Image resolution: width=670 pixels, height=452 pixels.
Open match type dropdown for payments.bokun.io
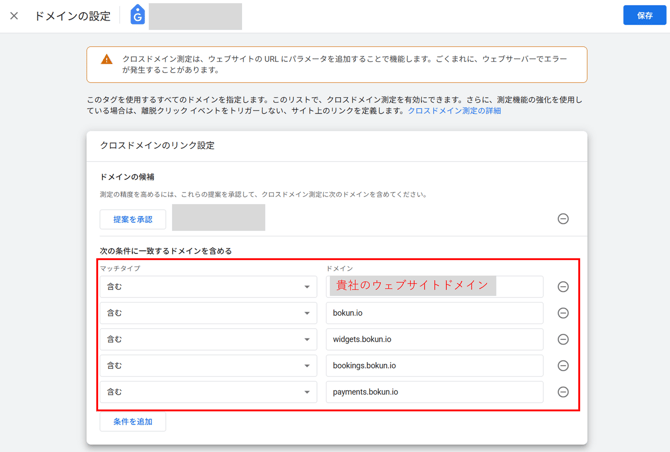[208, 392]
